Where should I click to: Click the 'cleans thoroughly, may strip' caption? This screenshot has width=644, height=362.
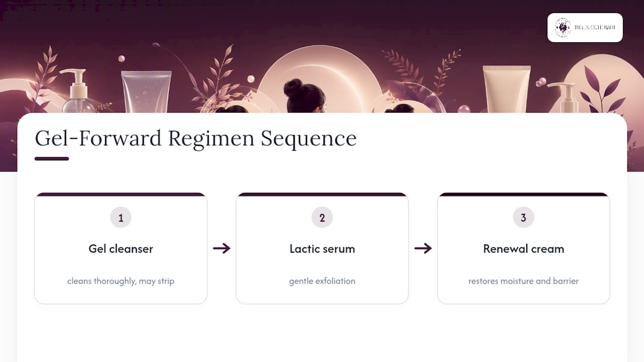[x=121, y=281]
